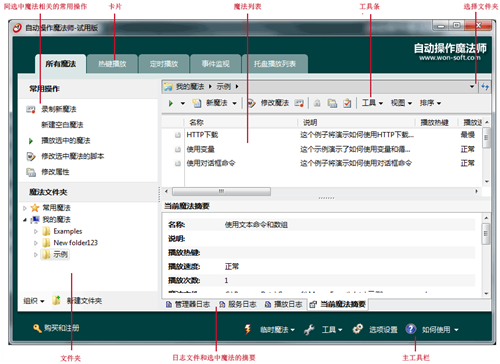Expand the Examples folder node
The image size is (500, 364).
click(36, 231)
